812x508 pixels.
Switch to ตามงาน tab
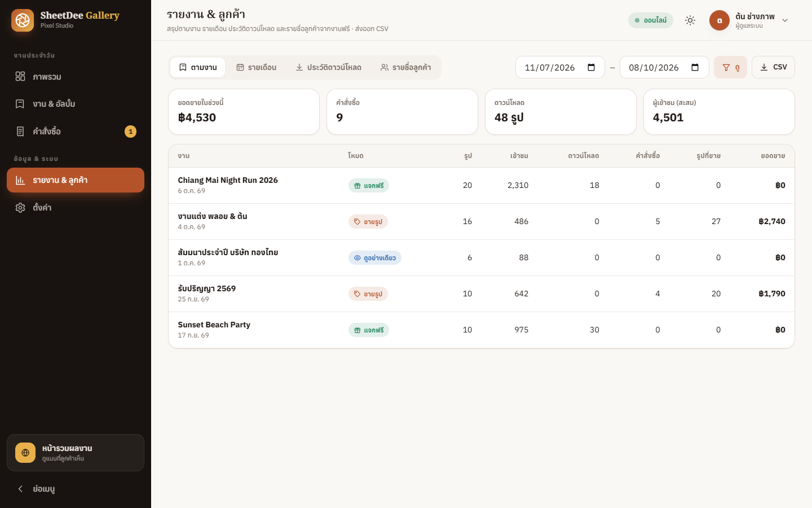click(198, 67)
